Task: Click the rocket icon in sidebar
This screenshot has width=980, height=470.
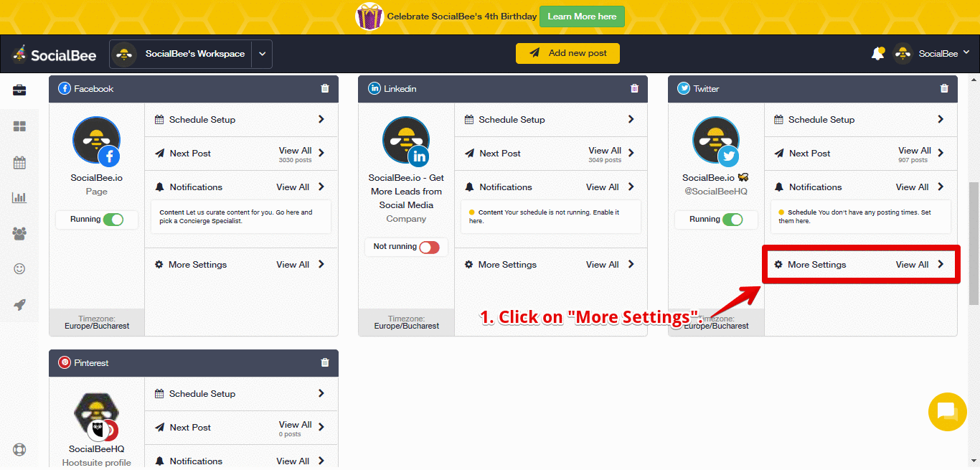Action: tap(19, 304)
